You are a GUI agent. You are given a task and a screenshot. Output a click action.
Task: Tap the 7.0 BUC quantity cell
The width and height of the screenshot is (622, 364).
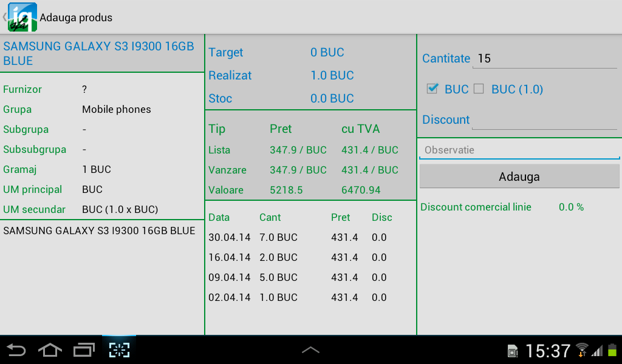pos(278,237)
